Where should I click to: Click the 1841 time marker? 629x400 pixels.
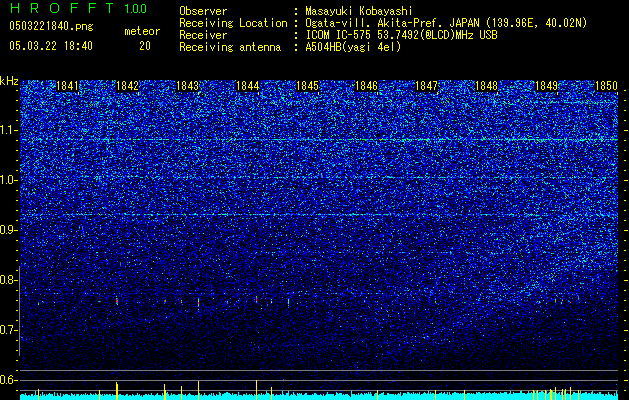(67, 86)
